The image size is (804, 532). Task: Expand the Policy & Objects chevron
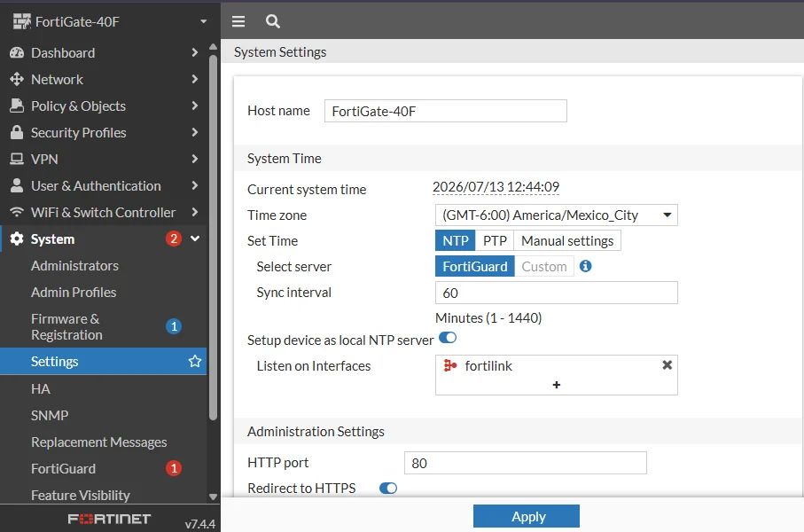[x=194, y=106]
